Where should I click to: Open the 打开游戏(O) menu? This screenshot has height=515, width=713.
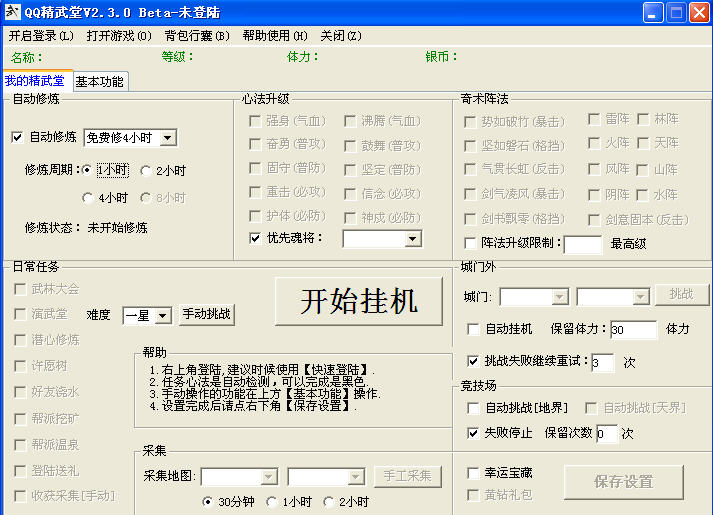pos(119,36)
